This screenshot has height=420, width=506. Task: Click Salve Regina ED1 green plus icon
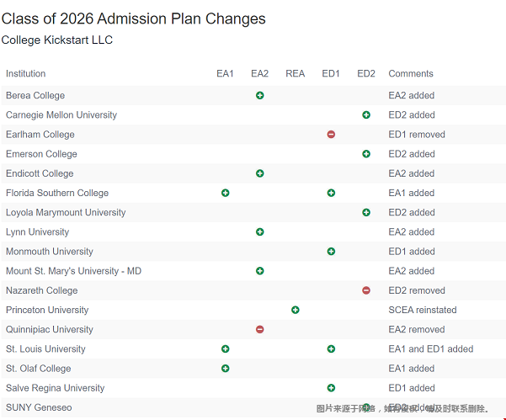pos(331,388)
